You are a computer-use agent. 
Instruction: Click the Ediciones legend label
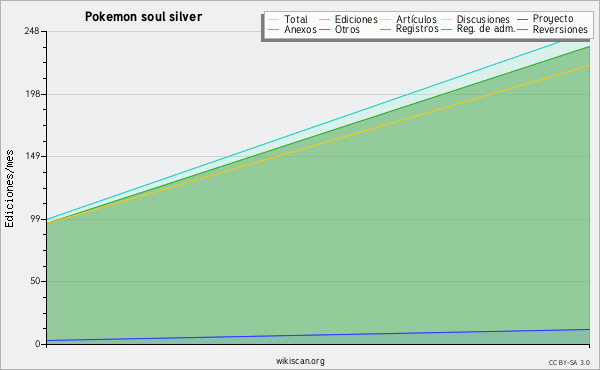(x=356, y=19)
